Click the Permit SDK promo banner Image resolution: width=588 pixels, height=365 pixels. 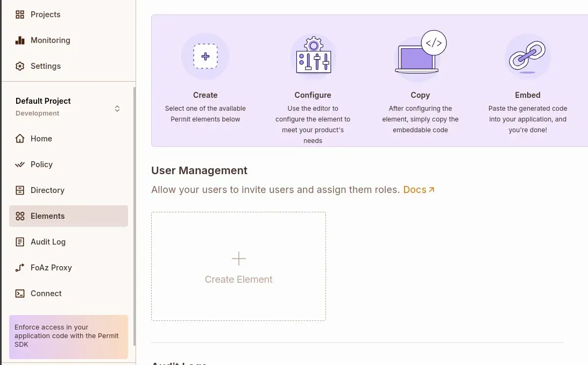point(68,337)
